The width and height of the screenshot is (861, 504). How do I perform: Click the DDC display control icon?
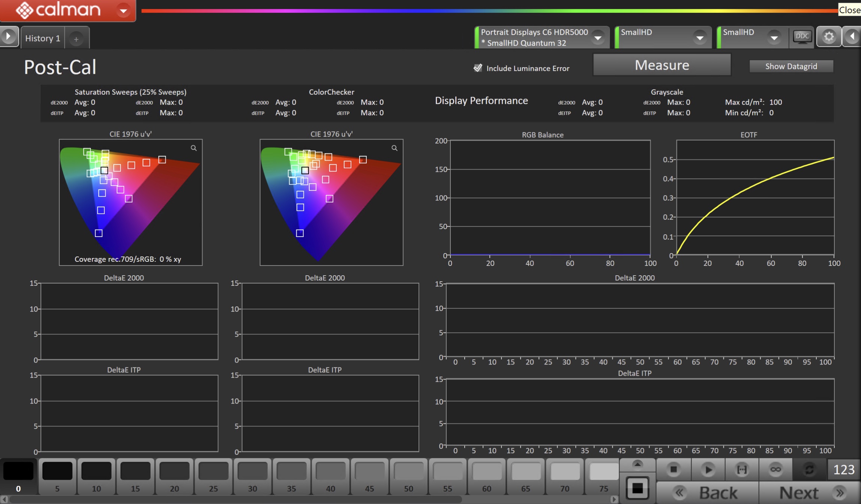pos(802,37)
